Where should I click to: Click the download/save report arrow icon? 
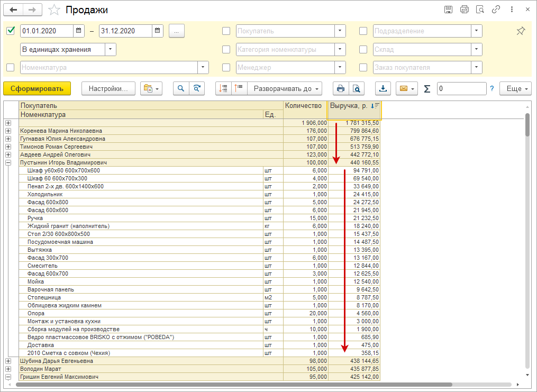(383, 89)
